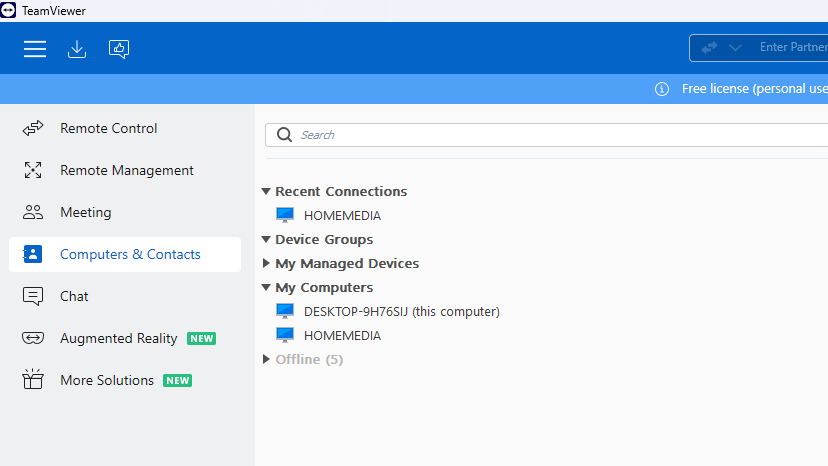828x466 pixels.
Task: Click the Chat speech bubble icon
Action: [x=33, y=296]
